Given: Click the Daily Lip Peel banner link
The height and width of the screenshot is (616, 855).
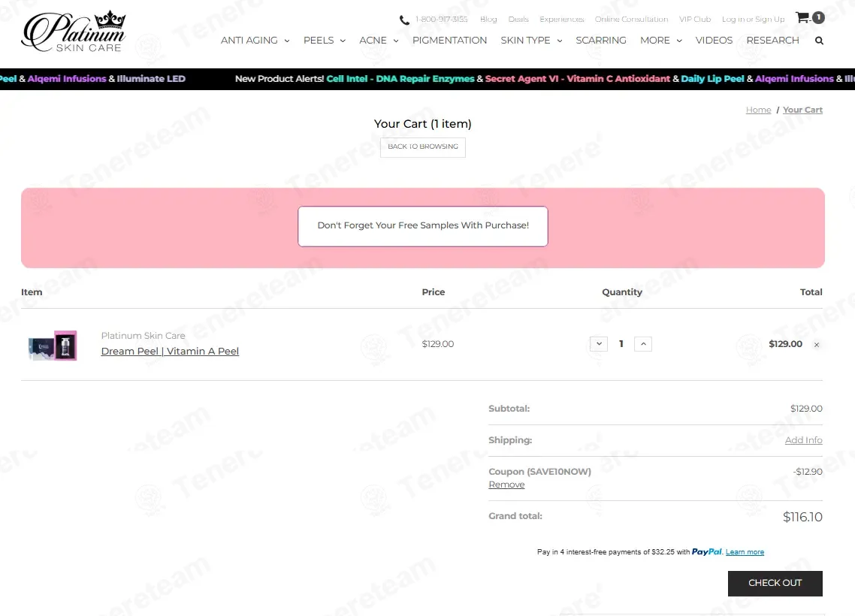Looking at the screenshot, I should (712, 78).
